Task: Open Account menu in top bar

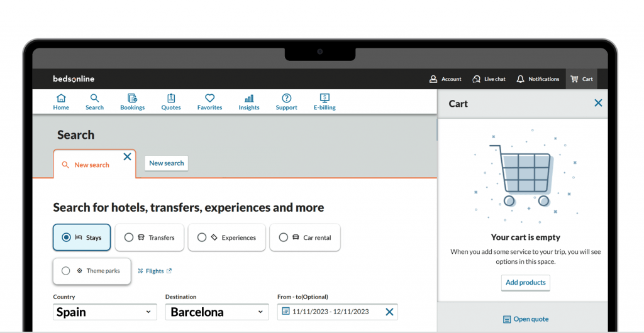Action: (445, 79)
